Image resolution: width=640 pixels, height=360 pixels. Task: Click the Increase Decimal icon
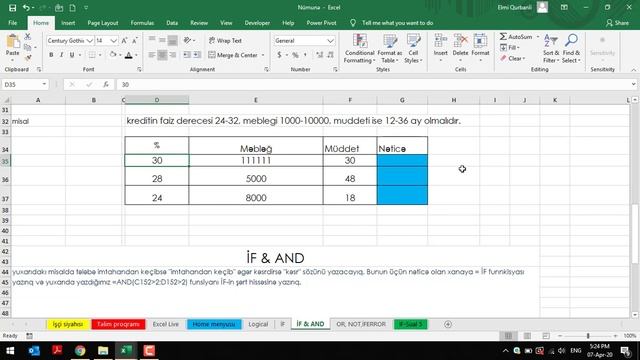pyautogui.click(x=319, y=55)
